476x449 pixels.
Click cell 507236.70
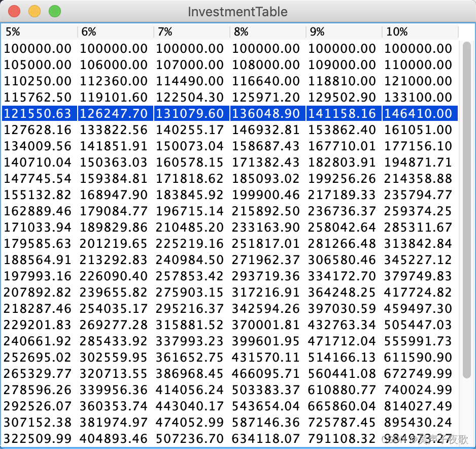coord(192,439)
